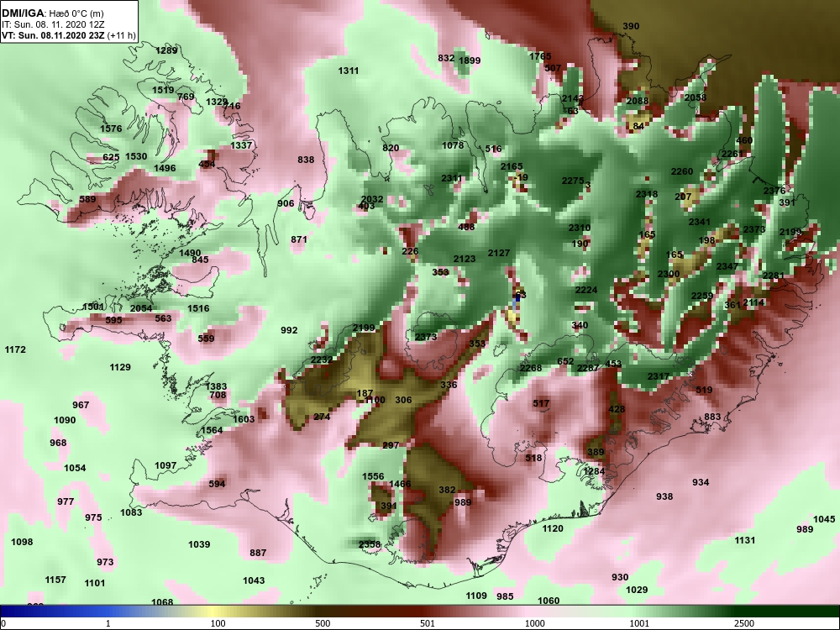Click the map value '1576'
The image size is (840, 630).
click(x=111, y=129)
